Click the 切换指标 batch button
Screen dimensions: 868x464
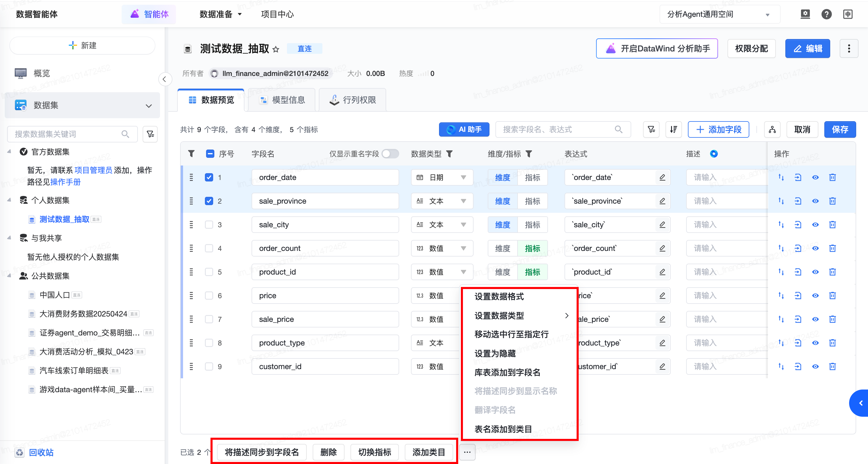point(374,452)
